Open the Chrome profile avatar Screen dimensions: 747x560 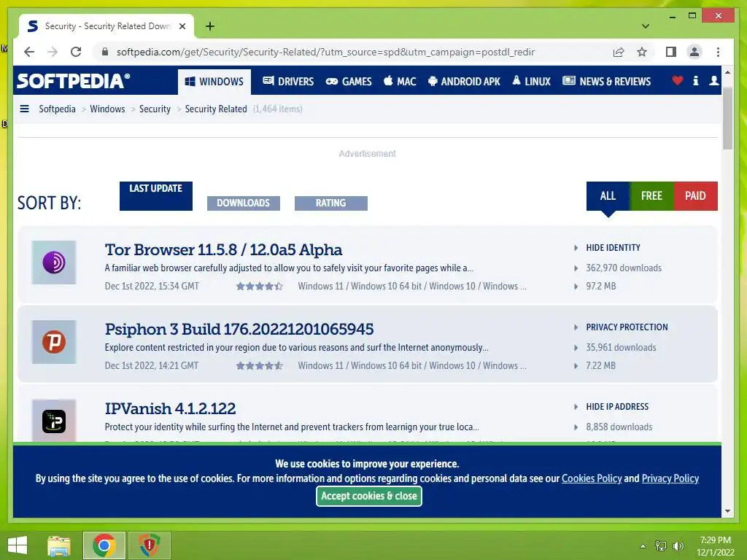coord(694,52)
